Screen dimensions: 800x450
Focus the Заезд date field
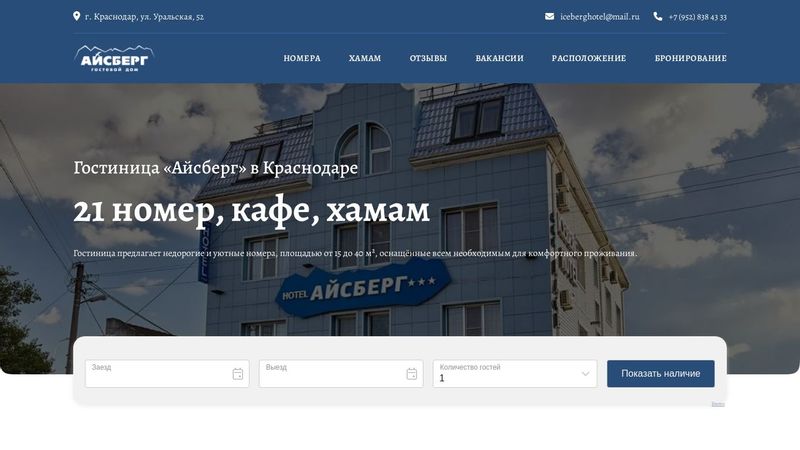167,373
